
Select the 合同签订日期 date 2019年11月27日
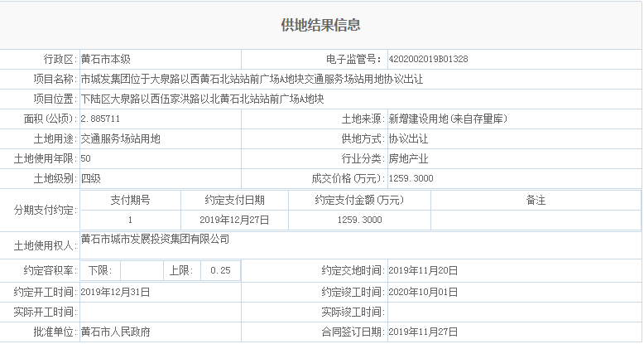pos(422,332)
